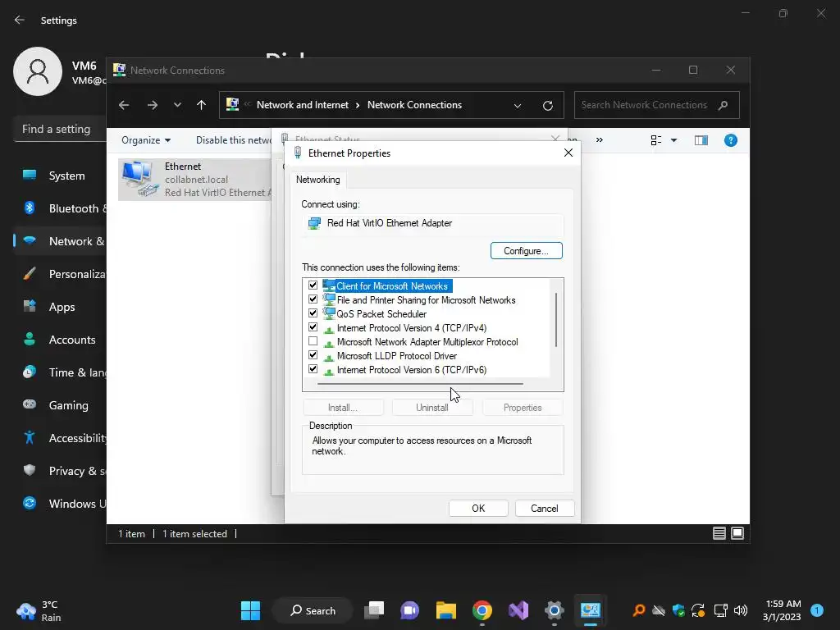Click Disable this network device
This screenshot has height=630, width=840.
tap(234, 140)
